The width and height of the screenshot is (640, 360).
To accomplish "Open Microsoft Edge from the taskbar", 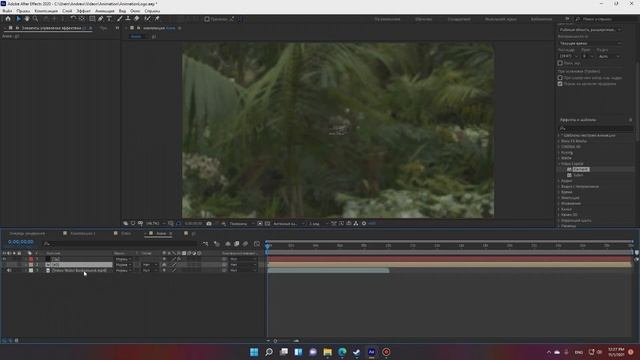I will 342,352.
